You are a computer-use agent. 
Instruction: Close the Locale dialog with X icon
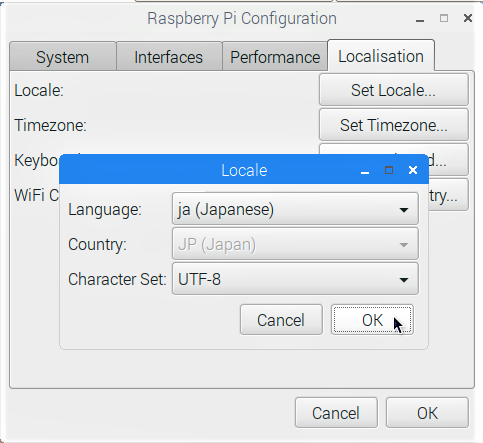(413, 170)
